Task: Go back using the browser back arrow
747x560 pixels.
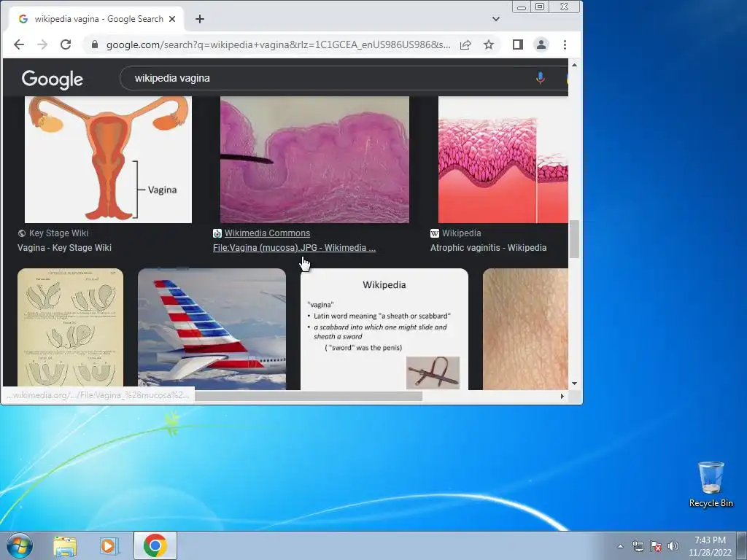Action: pyautogui.click(x=18, y=44)
